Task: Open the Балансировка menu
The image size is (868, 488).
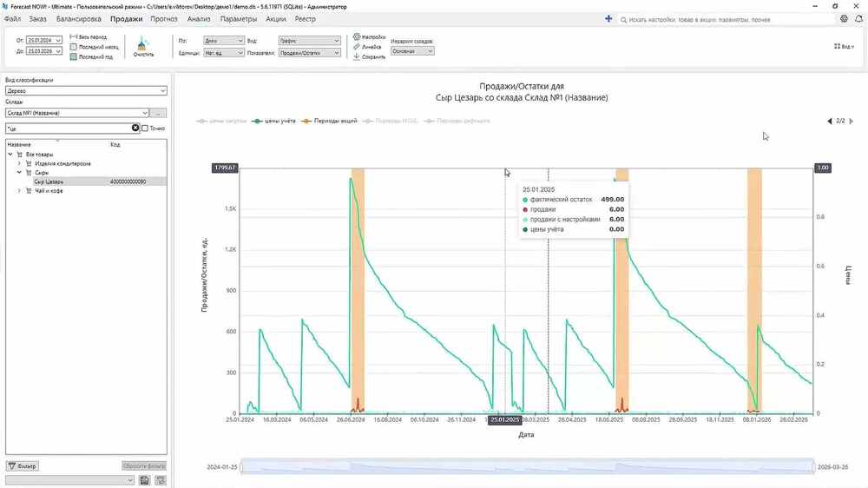Action: [x=79, y=19]
